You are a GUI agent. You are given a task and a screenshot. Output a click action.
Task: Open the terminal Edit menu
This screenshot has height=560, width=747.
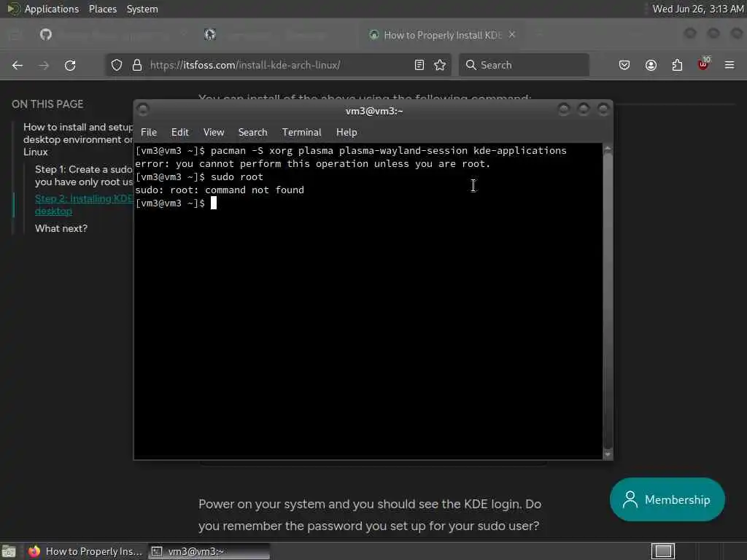point(179,133)
